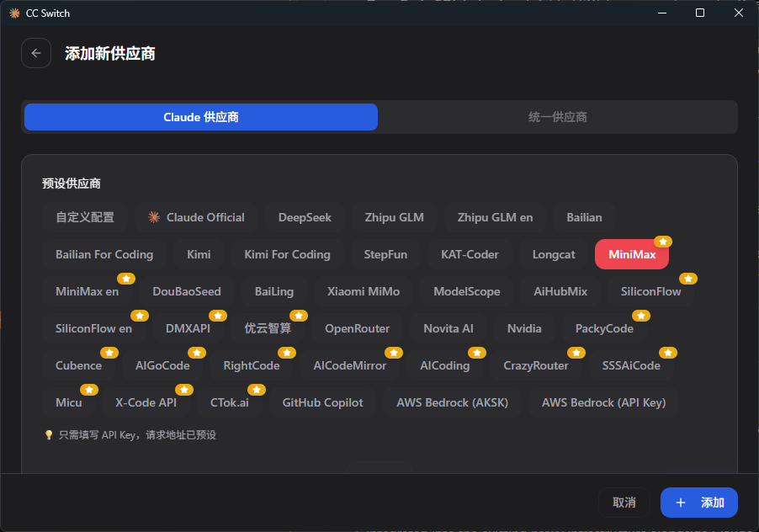
Task: Click the CC Switch app icon in title bar
Action: coord(14,13)
